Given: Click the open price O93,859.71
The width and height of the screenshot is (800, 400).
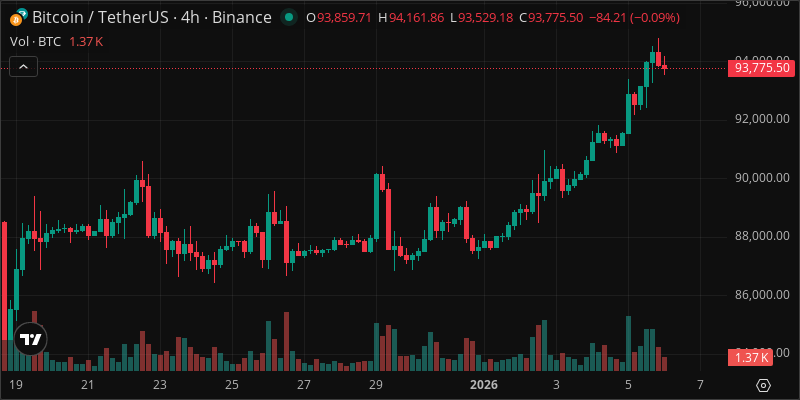Looking at the screenshot, I should (339, 18).
